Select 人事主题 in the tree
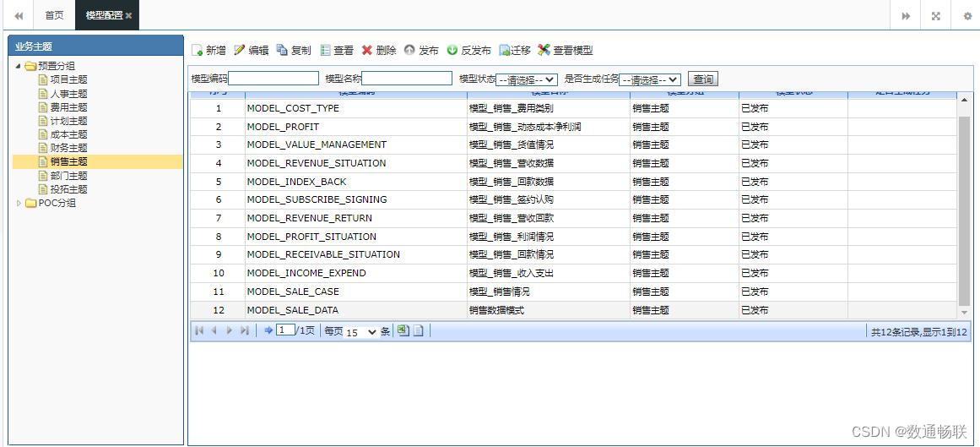This screenshot has width=980, height=447. (x=68, y=94)
